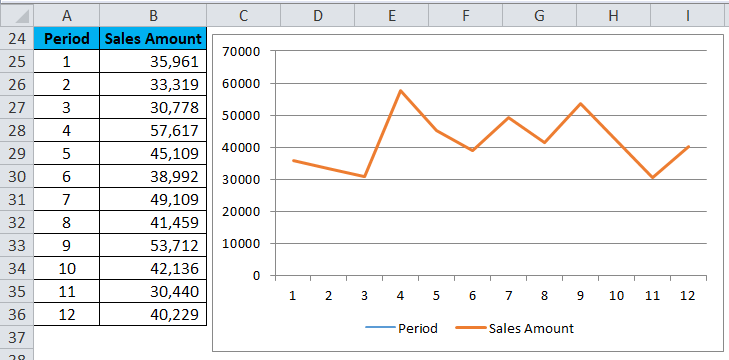This screenshot has height=360, width=729.
Task: Select Period cell in row 28
Action: tap(66, 131)
